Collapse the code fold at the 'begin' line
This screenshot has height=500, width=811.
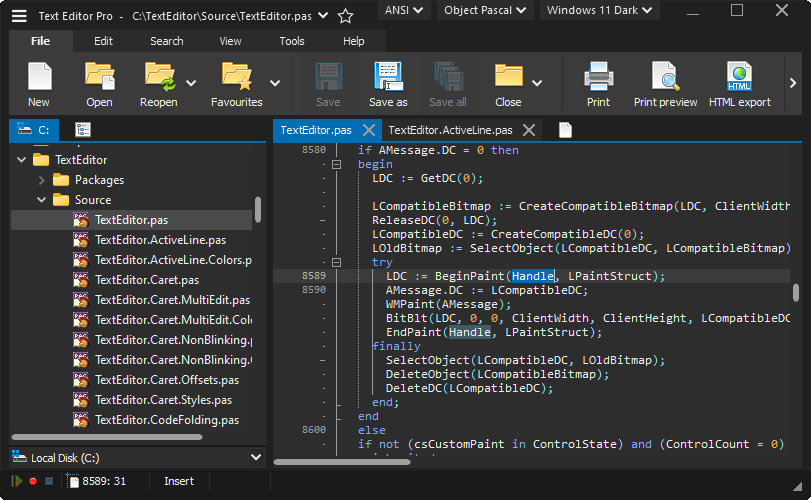tap(337, 164)
